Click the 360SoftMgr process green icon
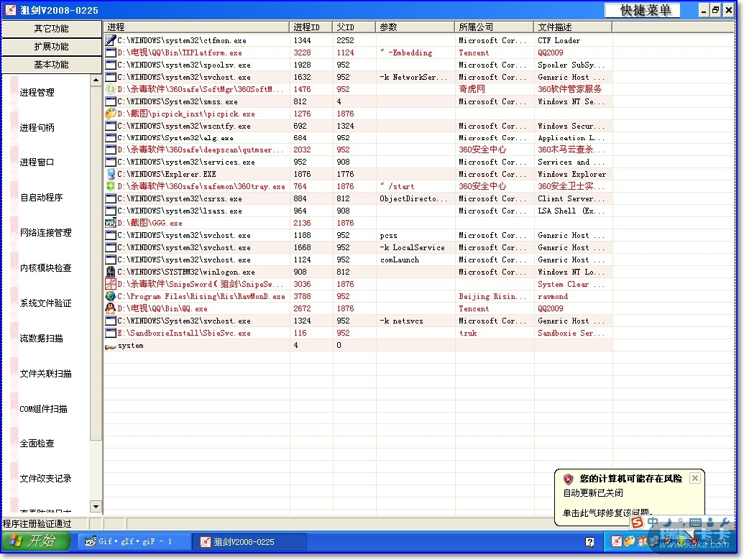 point(110,88)
